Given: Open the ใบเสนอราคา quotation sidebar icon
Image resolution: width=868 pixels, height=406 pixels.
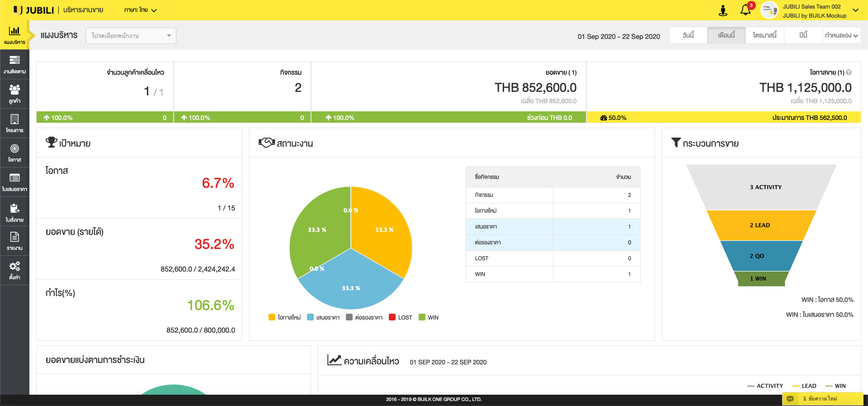Looking at the screenshot, I should coord(14,182).
